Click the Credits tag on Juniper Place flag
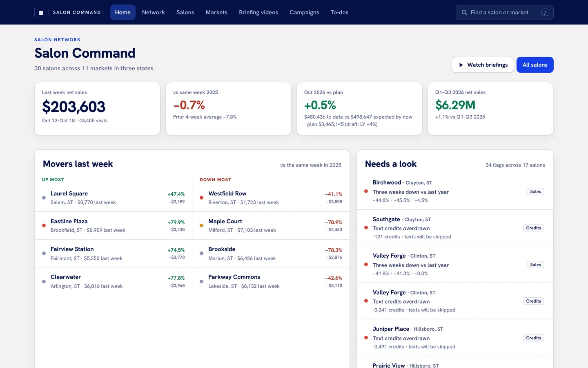Screen dimensions: 588x368 click(x=533, y=338)
